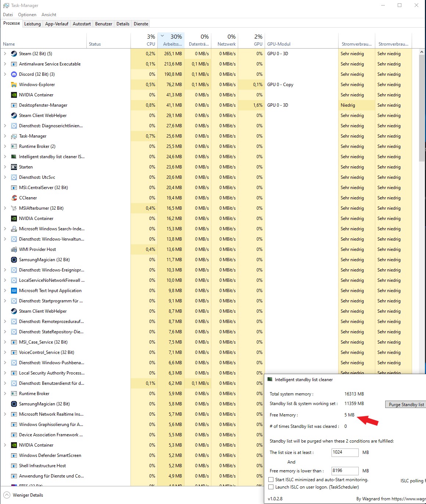Switch to the Benutzer tab

[x=104, y=24]
